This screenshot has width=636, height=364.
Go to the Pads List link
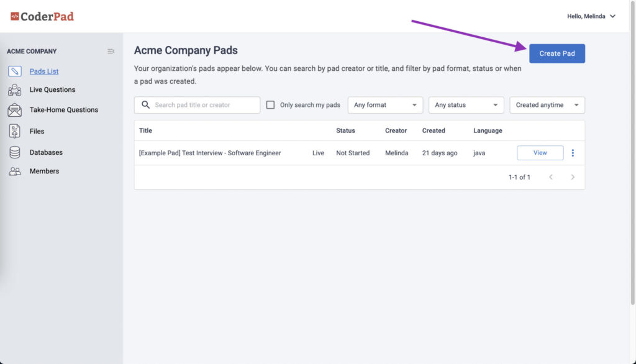pos(44,71)
